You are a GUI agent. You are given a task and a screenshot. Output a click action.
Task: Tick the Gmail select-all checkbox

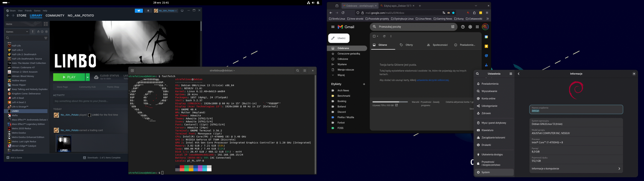374,36
